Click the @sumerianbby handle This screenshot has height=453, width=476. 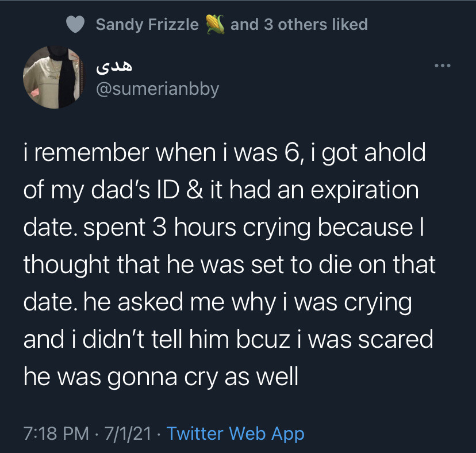158,89
